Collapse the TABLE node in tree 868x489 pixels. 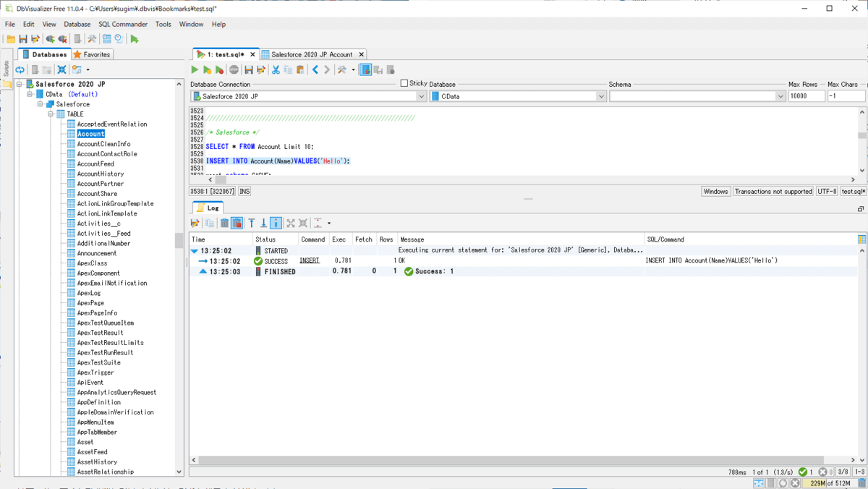tap(51, 114)
